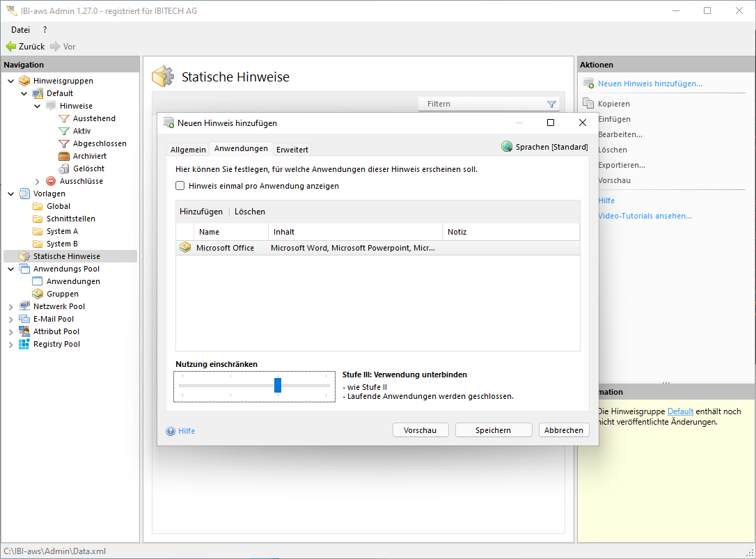This screenshot has height=559, width=756.
Task: Collapse the Hinweisgruppen tree node
Action: (x=10, y=81)
